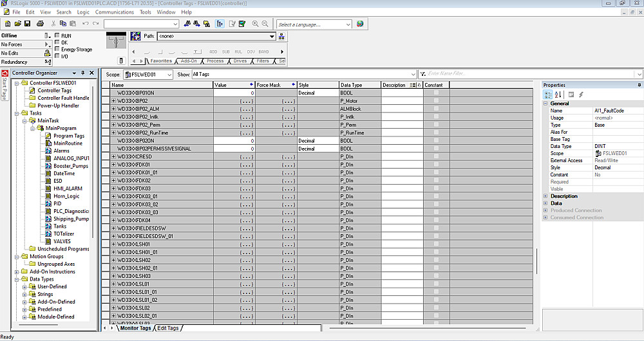Open the Tools menu

[x=146, y=12]
